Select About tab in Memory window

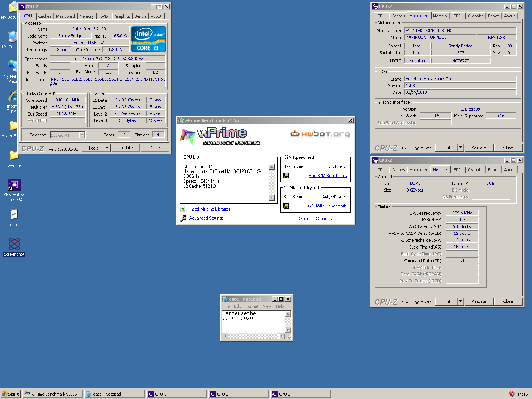(510, 170)
